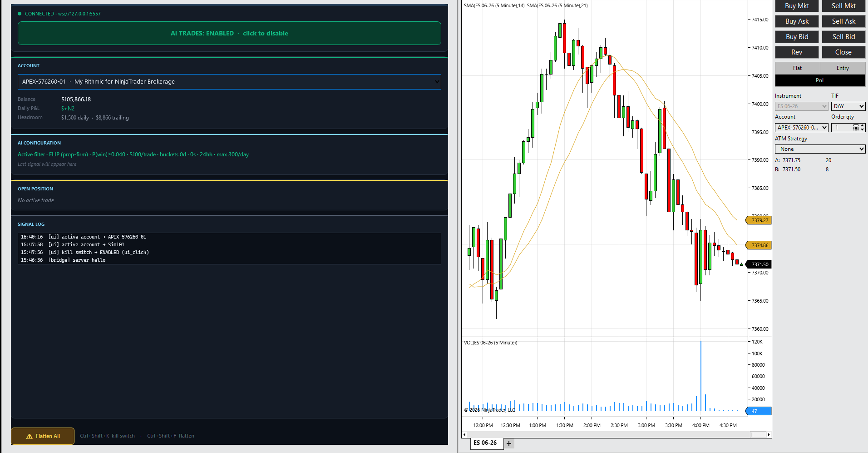Image resolution: width=868 pixels, height=453 pixels.
Task: Add a new chart tab with plus
Action: click(509, 443)
